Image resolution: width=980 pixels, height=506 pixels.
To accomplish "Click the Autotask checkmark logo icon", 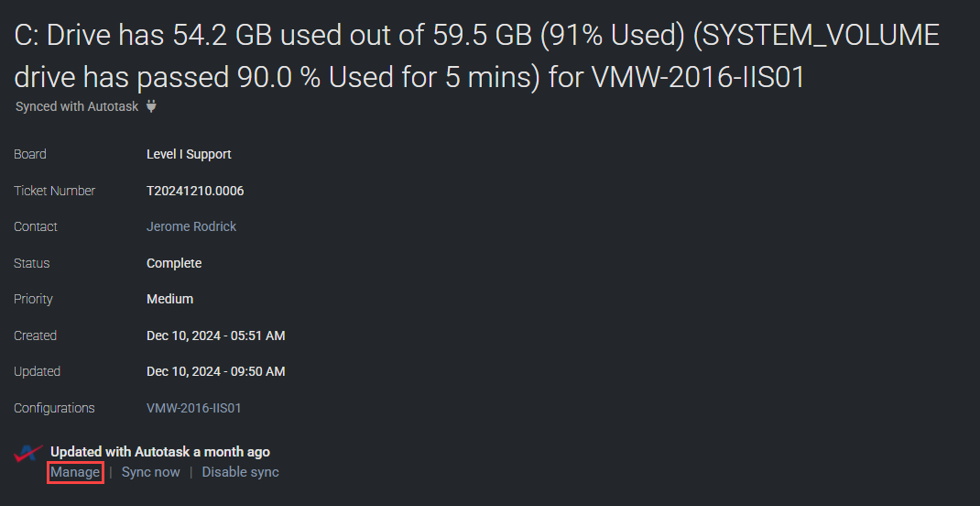I will coord(28,453).
